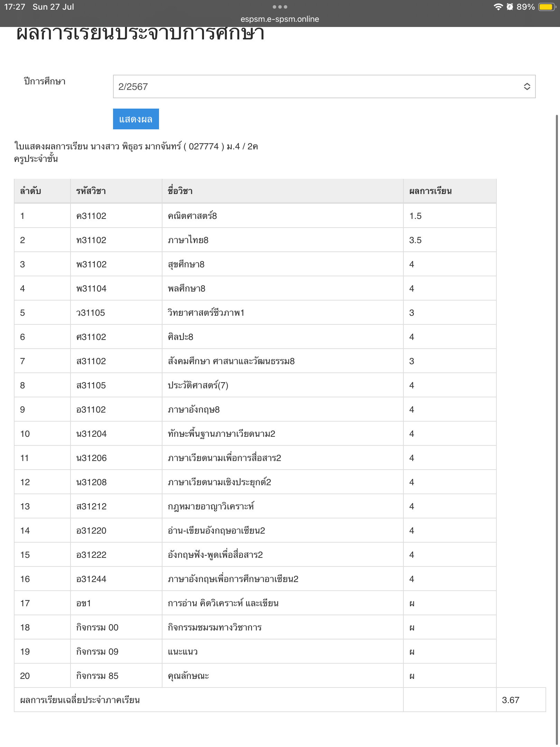This screenshot has height=747, width=560.
Task: Select the student name line with 027774
Action: point(136,146)
